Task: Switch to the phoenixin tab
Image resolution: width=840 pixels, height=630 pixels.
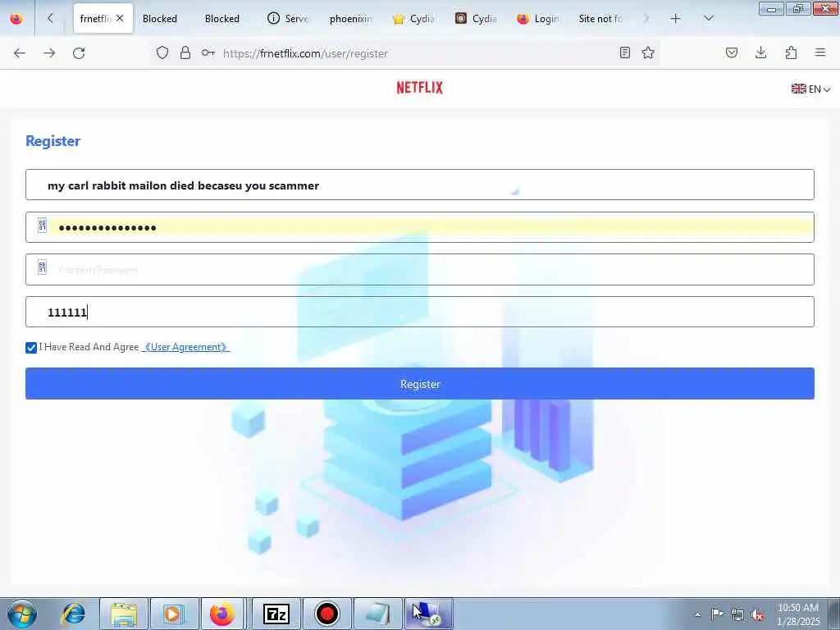Action: pos(350,19)
